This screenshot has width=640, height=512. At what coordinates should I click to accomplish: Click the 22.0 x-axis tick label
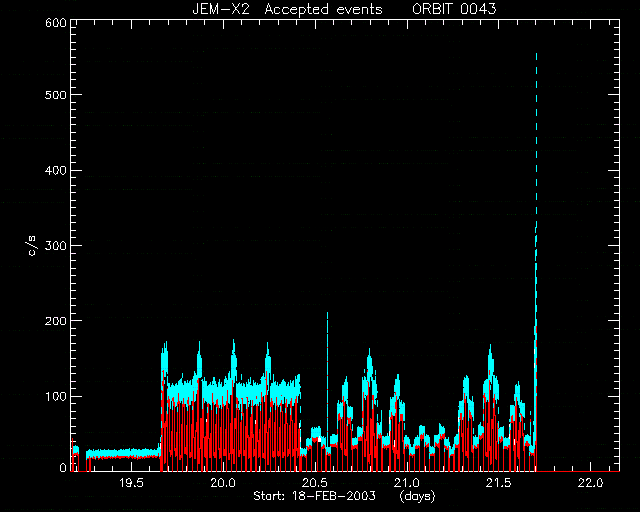click(591, 483)
